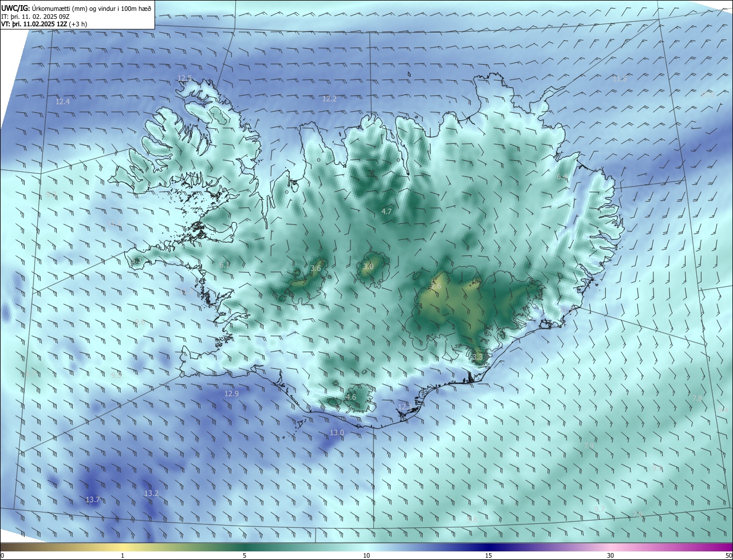Click the 6.1 value label in west Iceland
This screenshot has height=560, width=733.
[x=224, y=265]
